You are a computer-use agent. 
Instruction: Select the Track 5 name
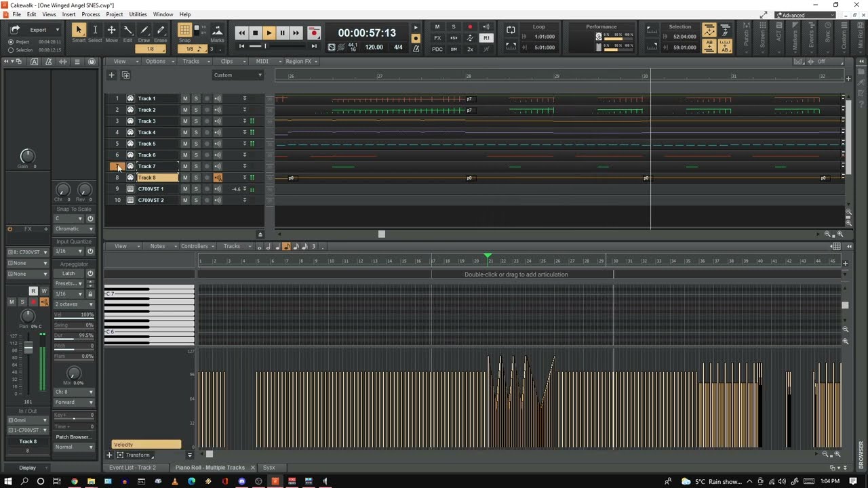pyautogui.click(x=147, y=144)
